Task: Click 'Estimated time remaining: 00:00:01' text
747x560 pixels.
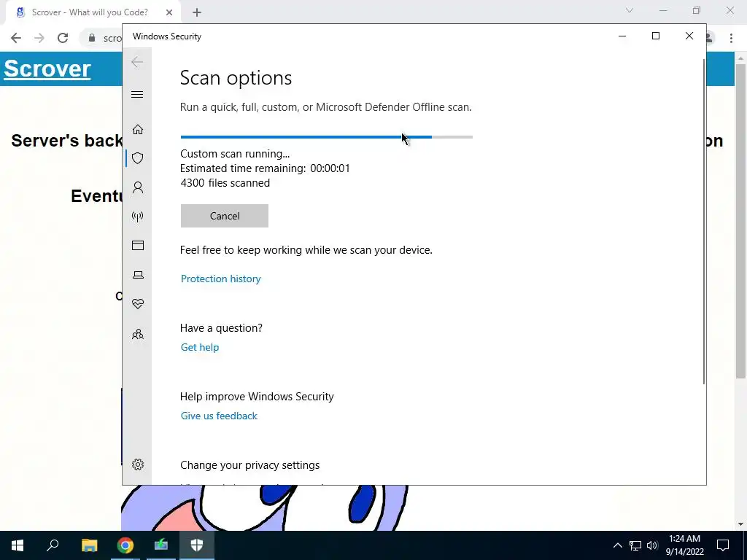Action: pyautogui.click(x=265, y=168)
